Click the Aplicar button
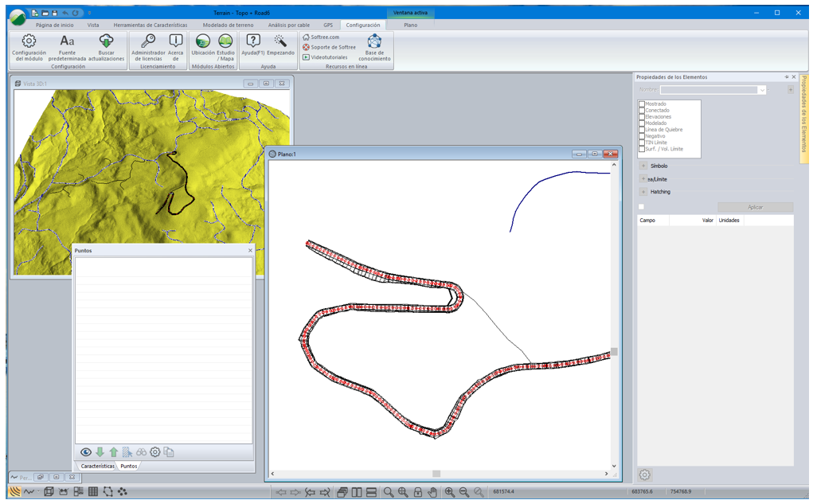Screen dimensions: 813x504 (755, 207)
